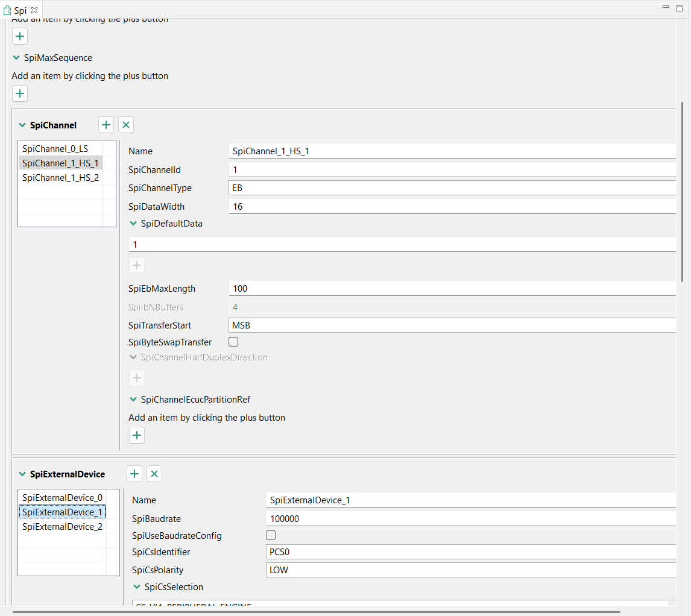Collapse SpiDefaultData expander

tap(133, 224)
